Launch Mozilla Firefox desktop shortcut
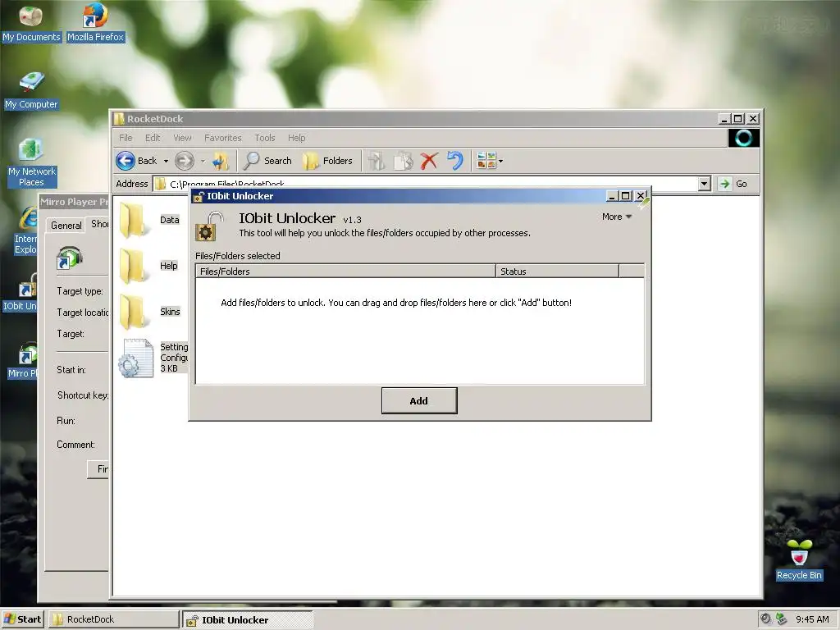This screenshot has width=840, height=630. [95, 23]
